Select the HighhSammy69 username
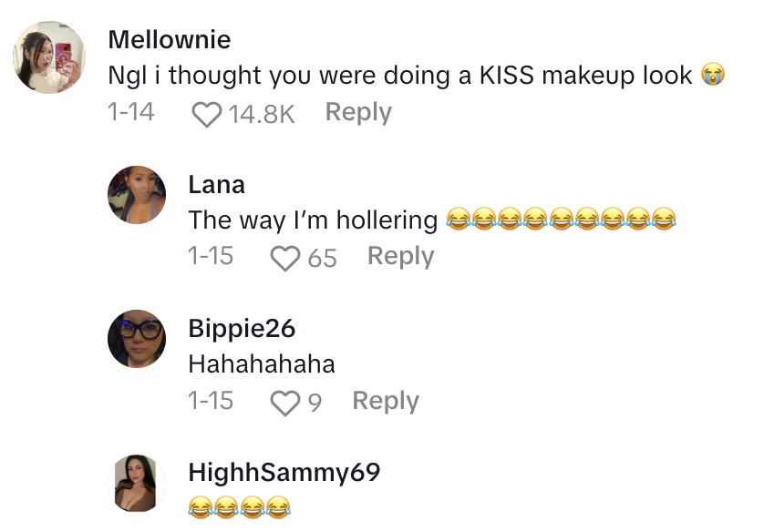764x532 pixels. (x=284, y=473)
